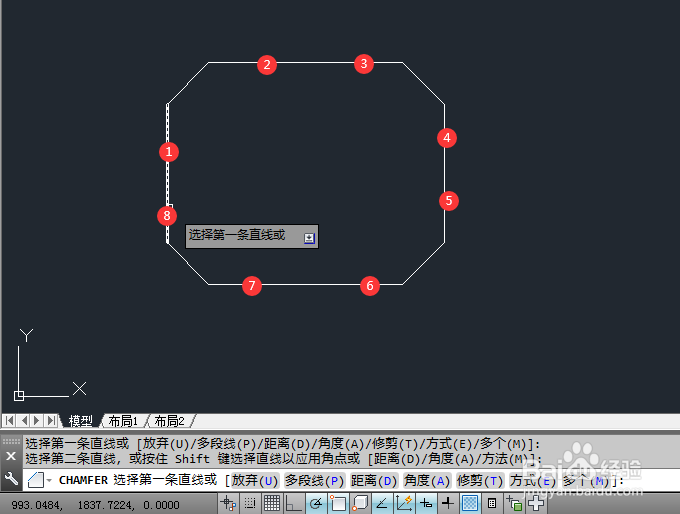Toggle Grid Display status button
This screenshot has height=514, width=680.
272,504
